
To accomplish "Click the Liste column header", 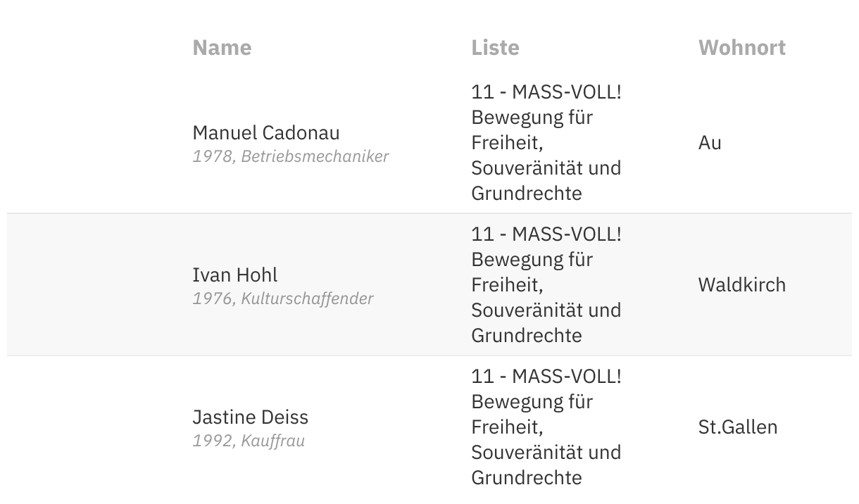I will (x=495, y=48).
